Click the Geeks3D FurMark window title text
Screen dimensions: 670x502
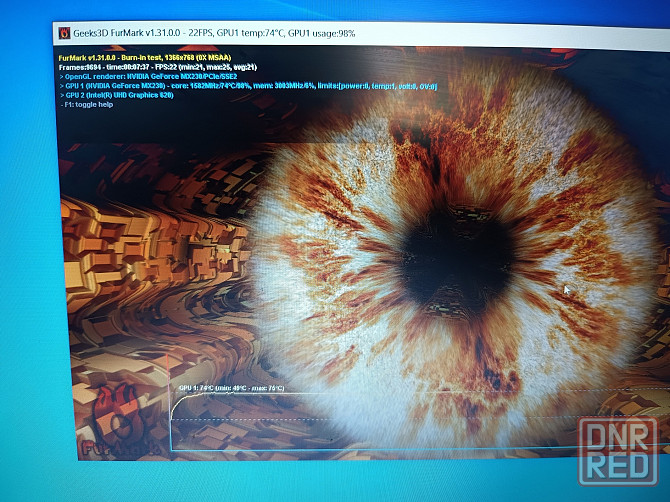[x=128, y=32]
